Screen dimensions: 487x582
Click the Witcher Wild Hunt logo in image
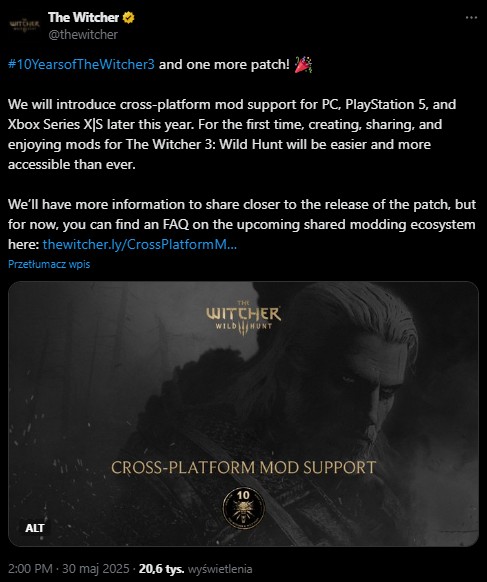coord(244,318)
